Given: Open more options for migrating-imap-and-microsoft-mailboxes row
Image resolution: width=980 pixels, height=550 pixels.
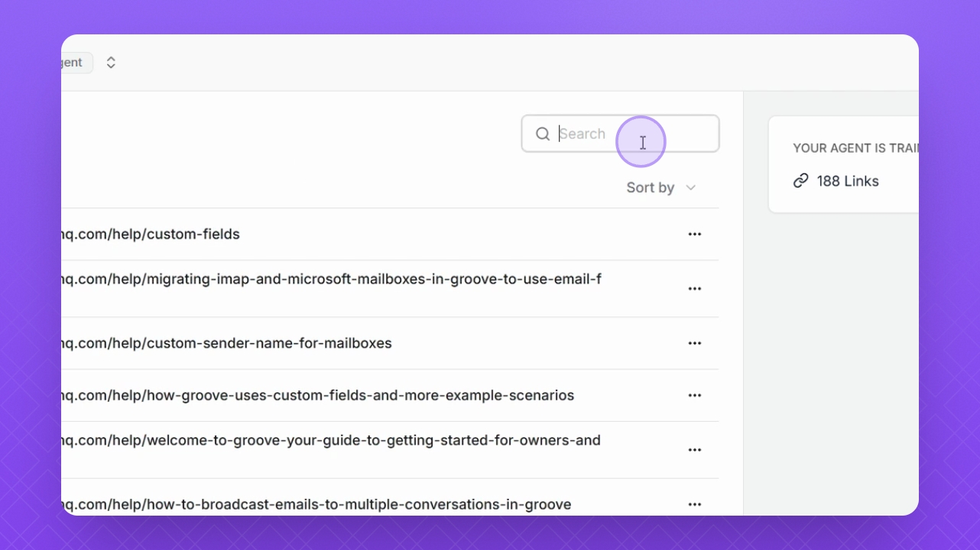Looking at the screenshot, I should click(695, 289).
